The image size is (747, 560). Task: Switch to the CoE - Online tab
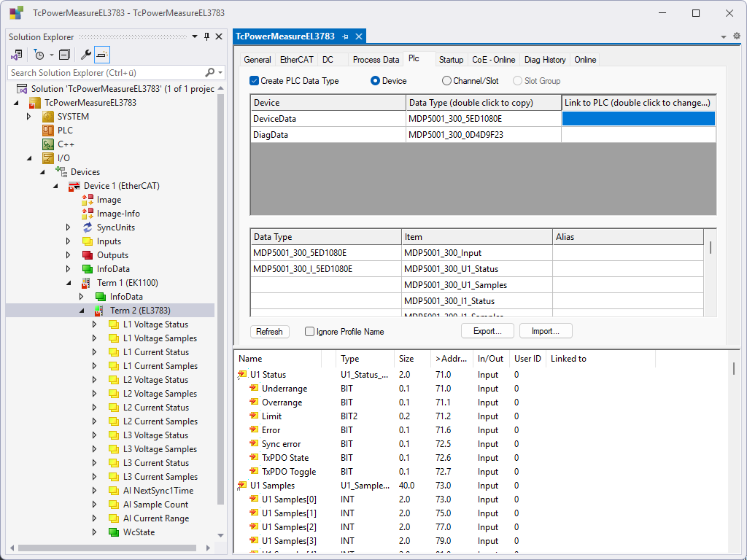click(x=494, y=60)
